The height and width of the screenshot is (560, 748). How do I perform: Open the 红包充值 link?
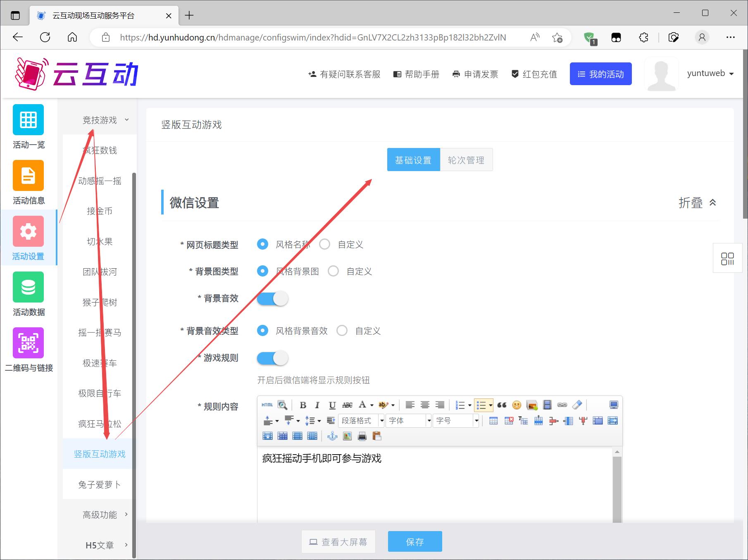pos(534,74)
